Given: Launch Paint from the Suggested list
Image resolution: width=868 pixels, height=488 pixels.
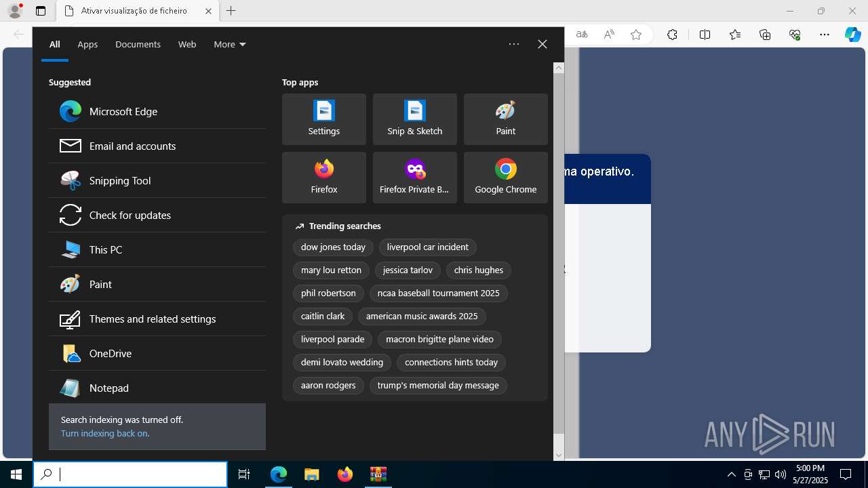Looking at the screenshot, I should 157,285.
